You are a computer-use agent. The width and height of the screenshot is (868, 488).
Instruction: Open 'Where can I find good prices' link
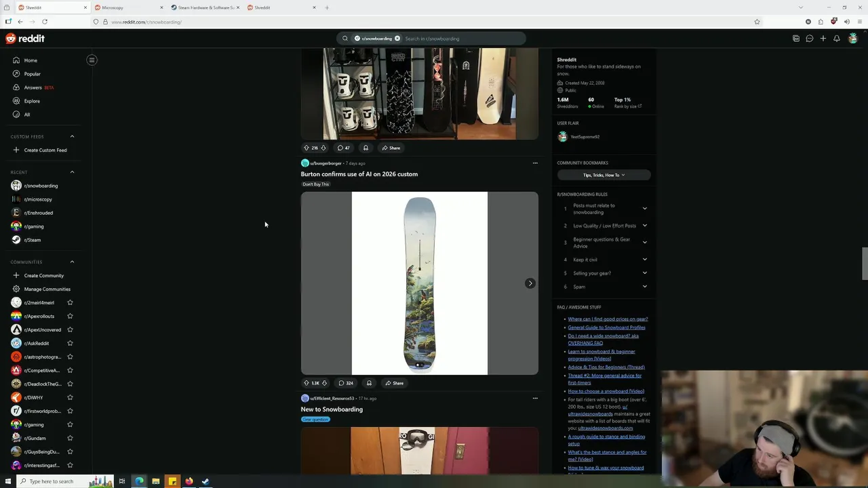[608, 319]
